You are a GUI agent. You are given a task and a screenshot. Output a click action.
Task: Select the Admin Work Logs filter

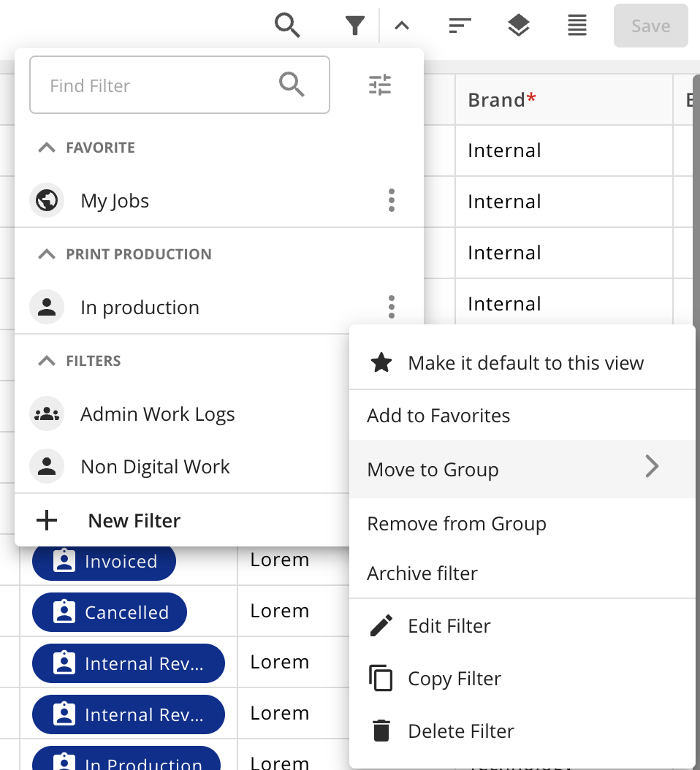tap(182, 414)
